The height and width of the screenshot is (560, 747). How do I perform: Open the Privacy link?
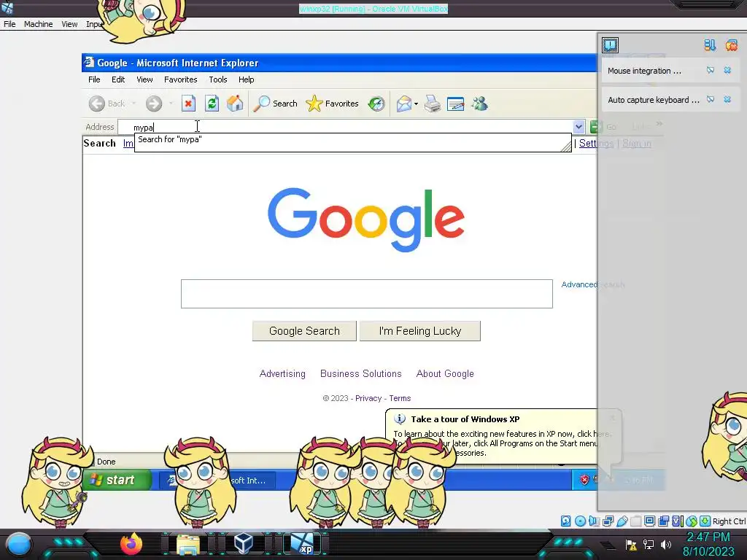368,398
